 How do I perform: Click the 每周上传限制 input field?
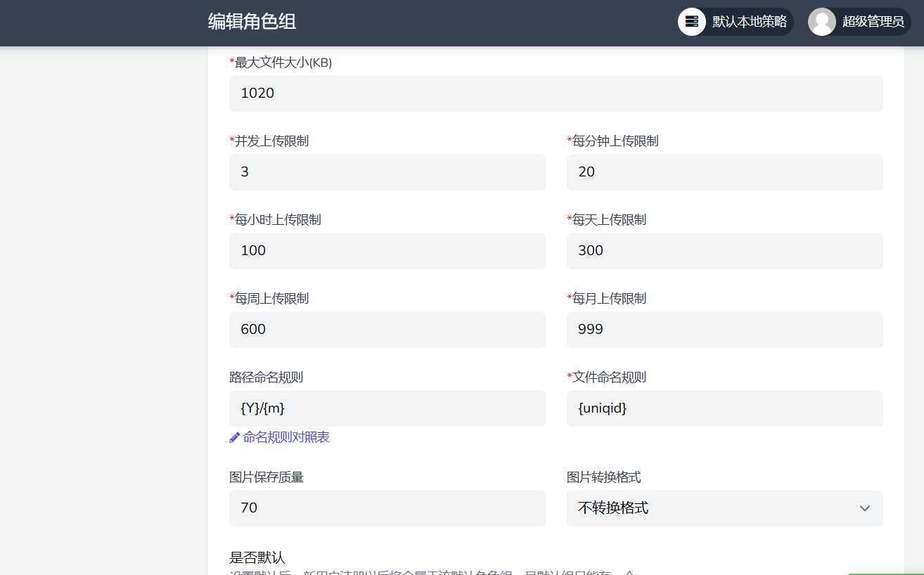point(387,330)
